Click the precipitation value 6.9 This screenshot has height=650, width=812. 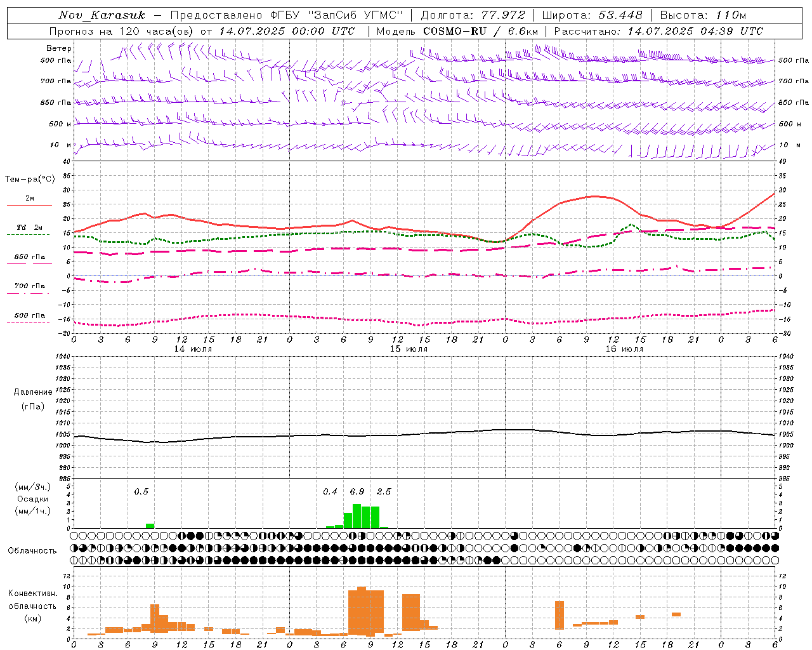(357, 491)
